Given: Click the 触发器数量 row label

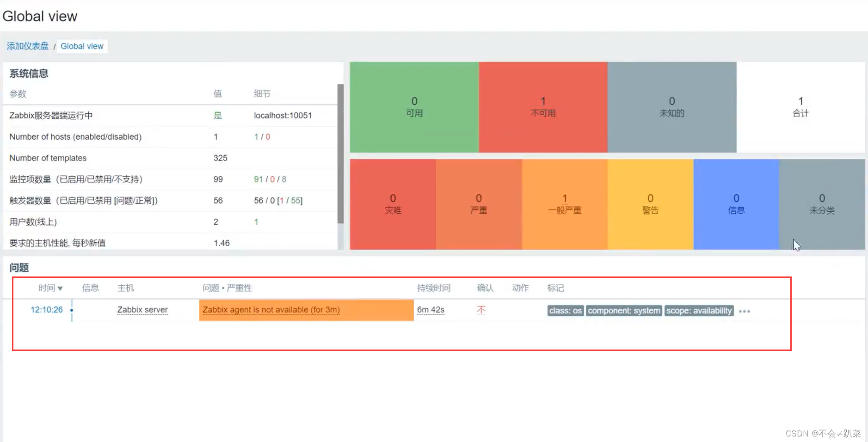Looking at the screenshot, I should click(x=84, y=201).
